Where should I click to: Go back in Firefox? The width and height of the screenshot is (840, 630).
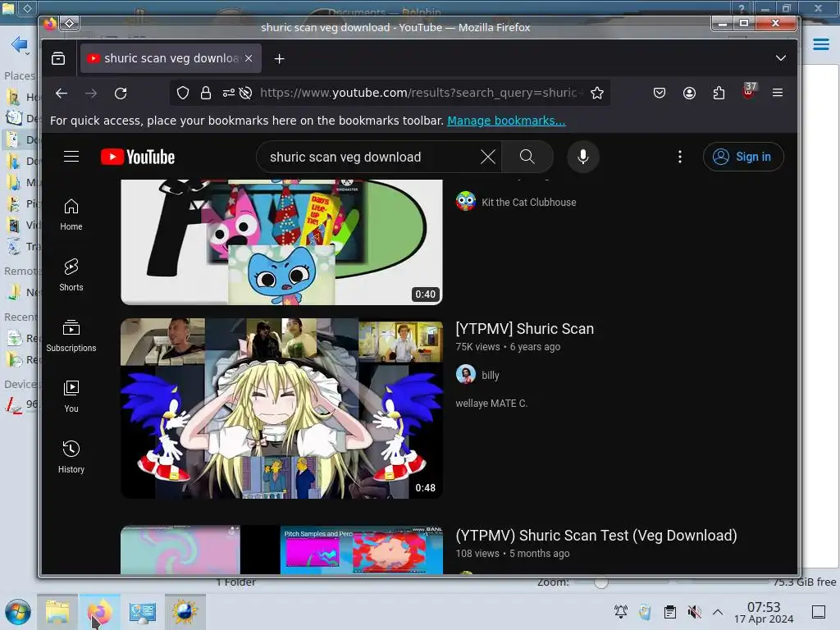click(x=62, y=94)
